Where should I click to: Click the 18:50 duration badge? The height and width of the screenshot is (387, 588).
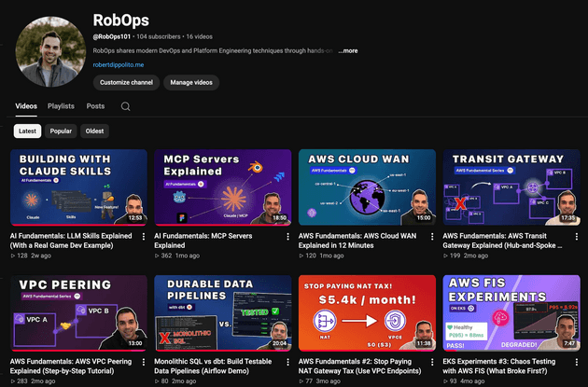pos(279,217)
